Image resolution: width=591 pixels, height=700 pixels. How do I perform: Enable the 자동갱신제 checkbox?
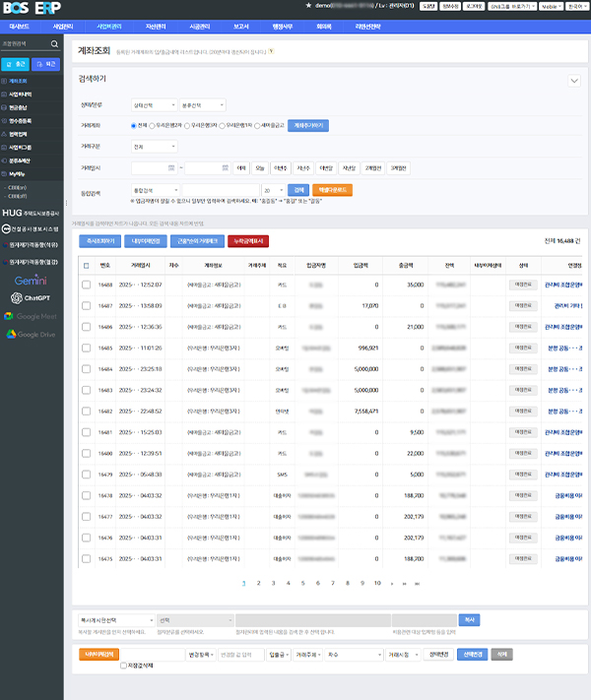coord(123,666)
